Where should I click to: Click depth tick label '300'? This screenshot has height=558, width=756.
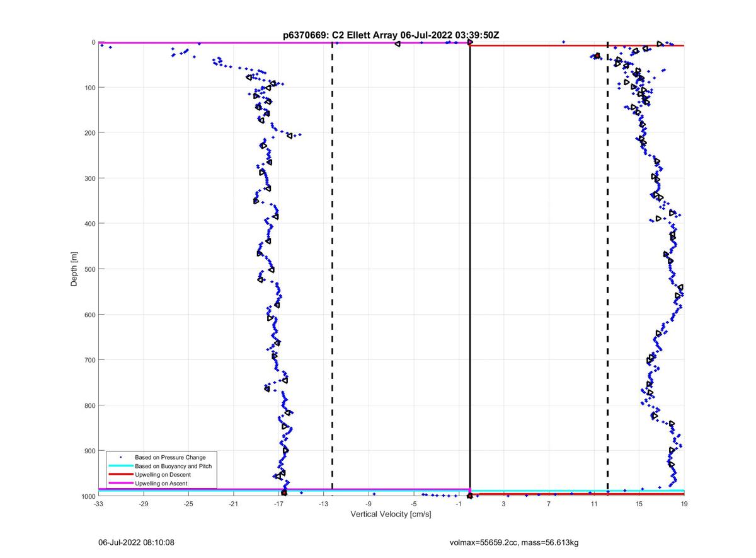tap(89, 178)
